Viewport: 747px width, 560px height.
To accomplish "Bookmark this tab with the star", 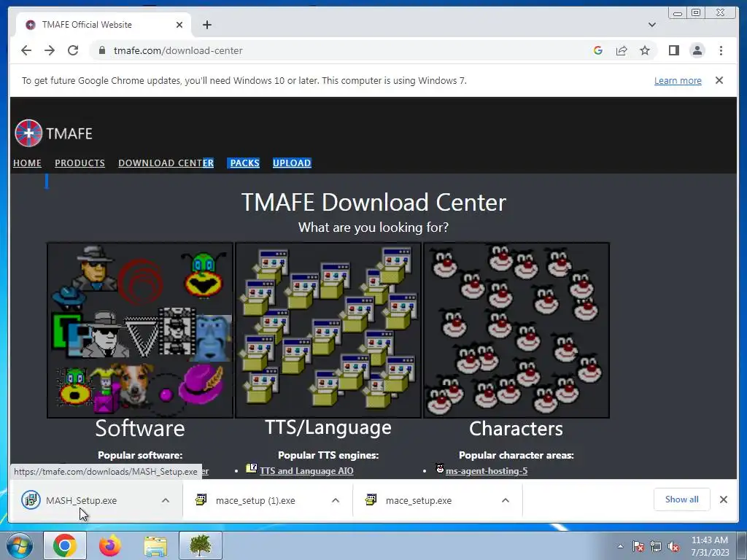I will coord(645,50).
